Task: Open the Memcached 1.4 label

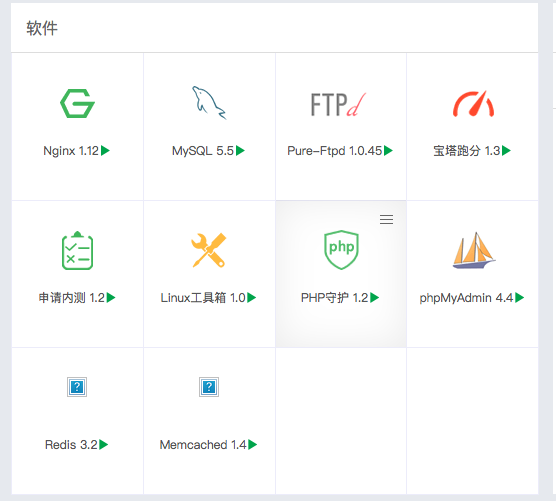Action: [x=203, y=445]
